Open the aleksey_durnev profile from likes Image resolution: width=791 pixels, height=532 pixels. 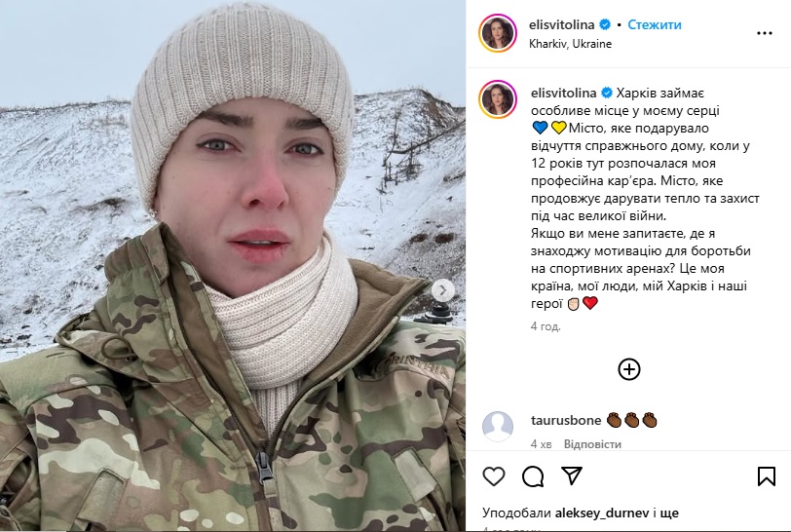tap(602, 513)
